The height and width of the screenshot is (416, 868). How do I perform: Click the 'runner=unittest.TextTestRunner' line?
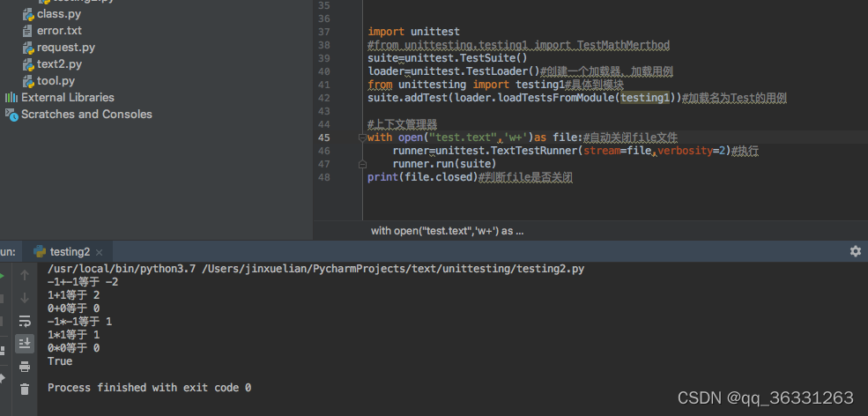[575, 151]
